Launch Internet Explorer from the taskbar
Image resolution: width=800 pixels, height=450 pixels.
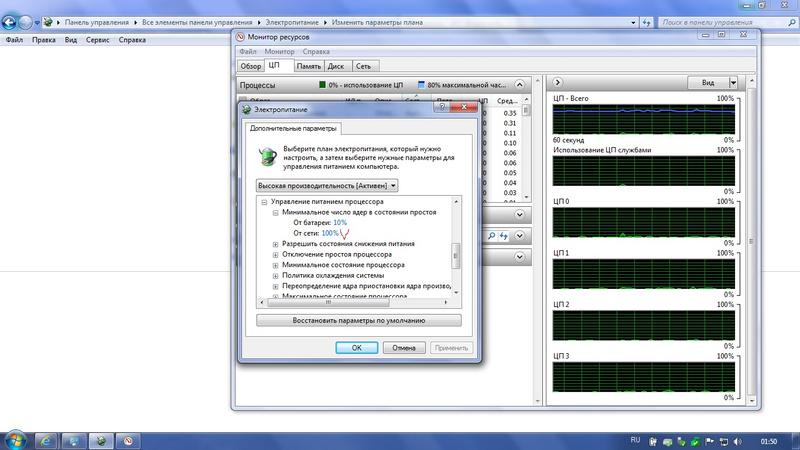[45, 439]
